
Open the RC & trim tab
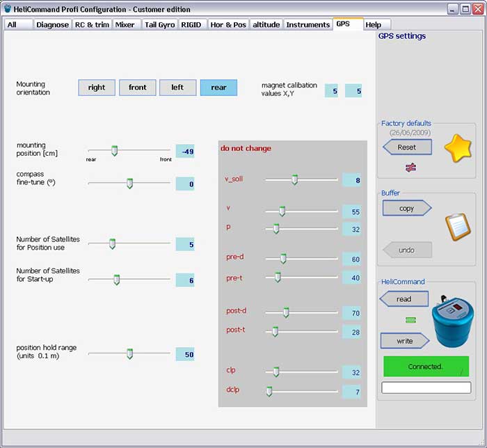(x=92, y=24)
